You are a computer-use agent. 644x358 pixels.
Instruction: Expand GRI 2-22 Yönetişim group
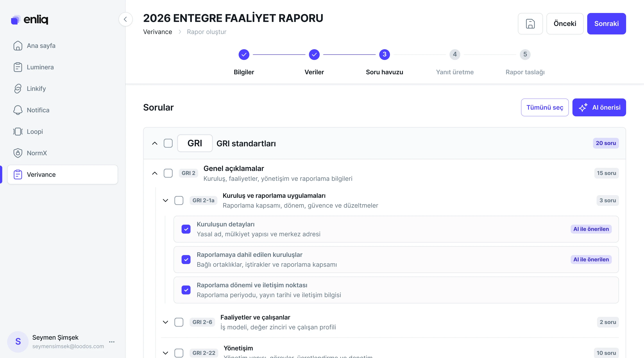(165, 353)
